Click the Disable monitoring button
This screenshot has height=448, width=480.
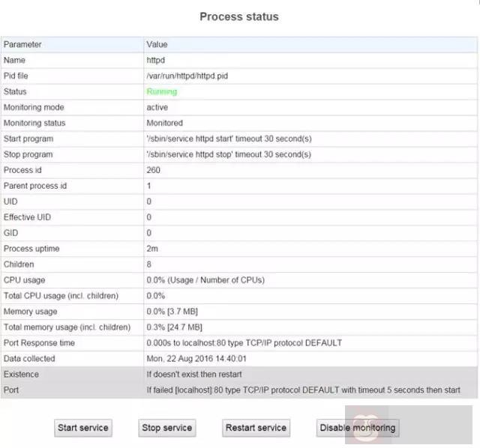(357, 428)
